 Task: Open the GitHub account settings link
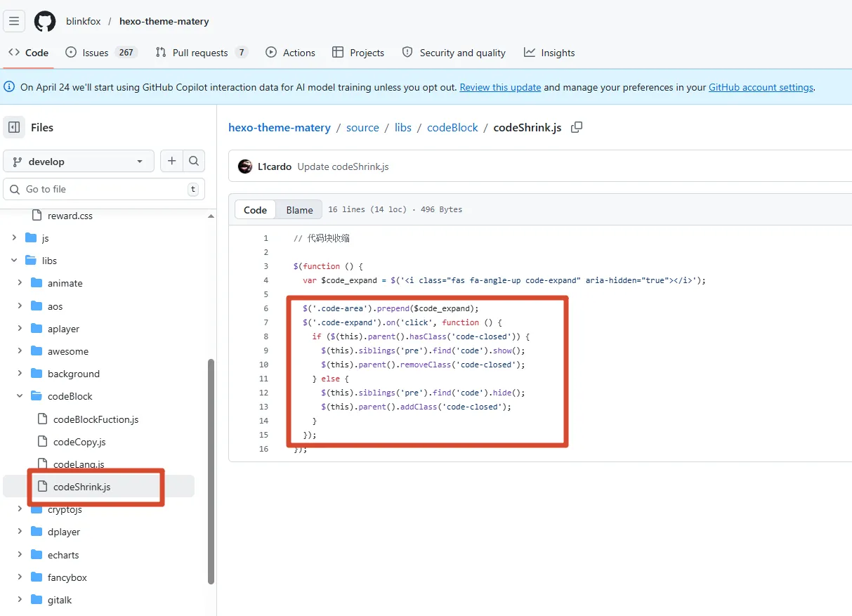(x=761, y=87)
